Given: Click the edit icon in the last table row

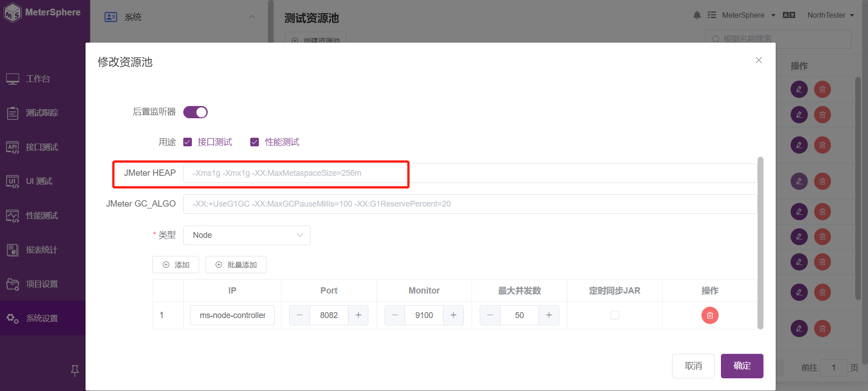Looking at the screenshot, I should (799, 328).
